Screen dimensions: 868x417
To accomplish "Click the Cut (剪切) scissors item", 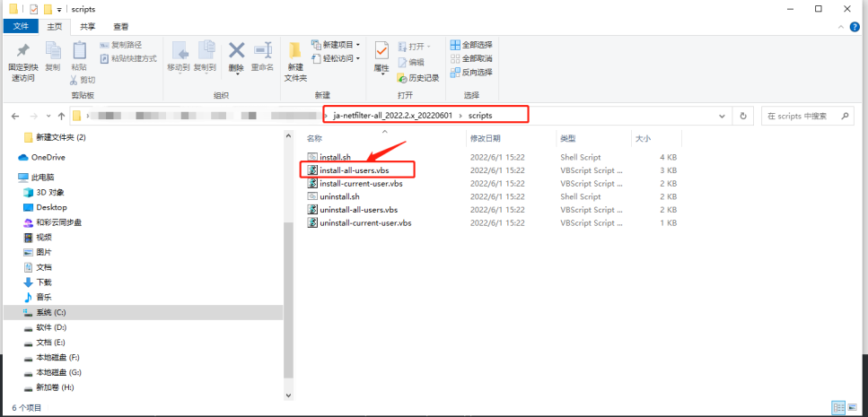I will (x=83, y=80).
